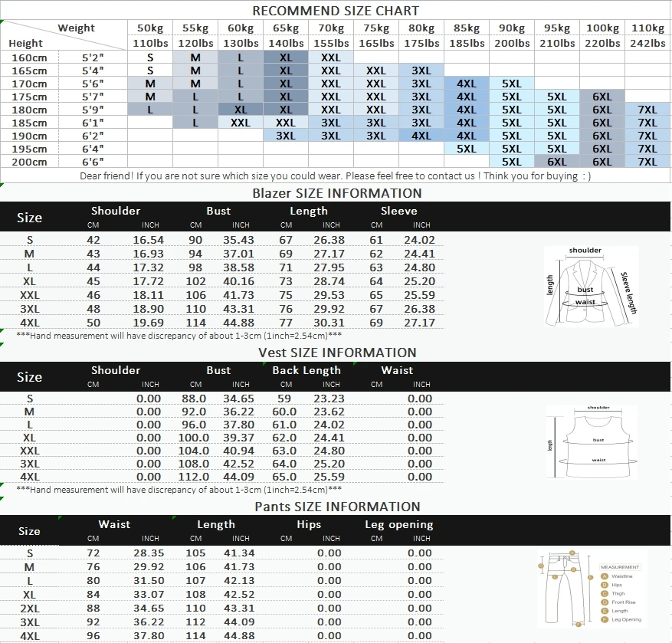Image resolution: width=672 pixels, height=643 pixels.
Task: Click hand measurement note under Vest table
Action: pyautogui.click(x=179, y=489)
